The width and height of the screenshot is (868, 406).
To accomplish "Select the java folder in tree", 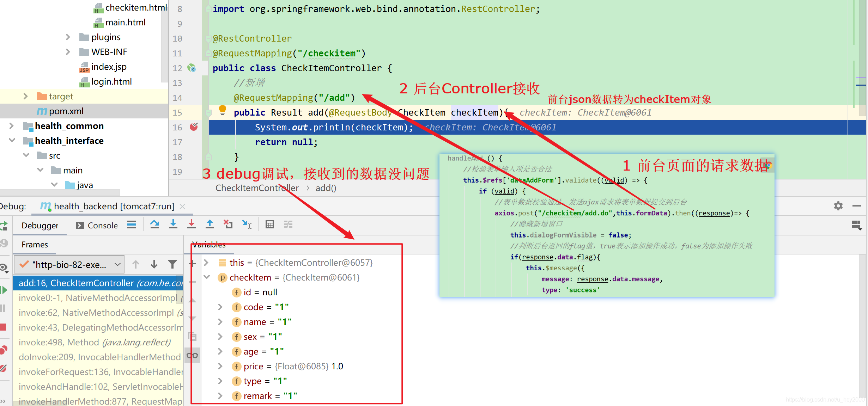I will [79, 185].
